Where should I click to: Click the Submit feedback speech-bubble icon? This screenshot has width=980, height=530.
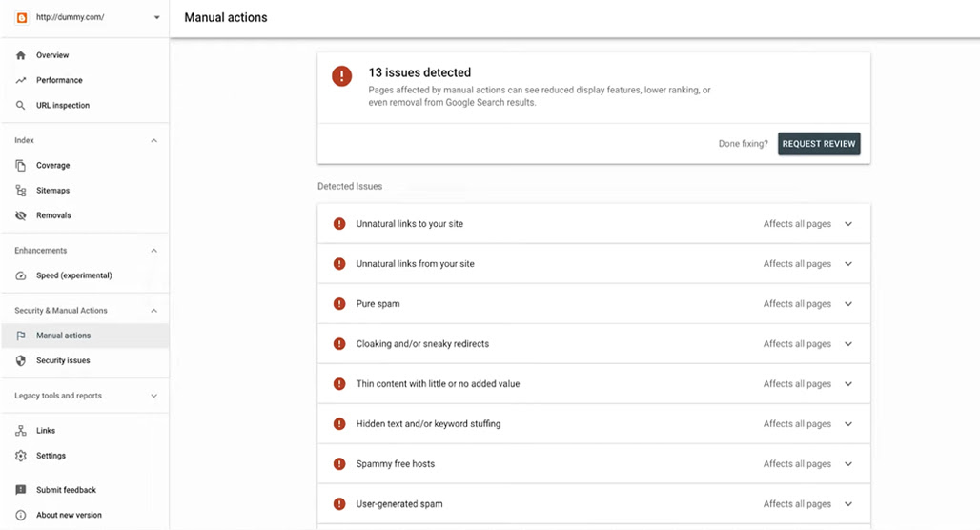(21, 489)
